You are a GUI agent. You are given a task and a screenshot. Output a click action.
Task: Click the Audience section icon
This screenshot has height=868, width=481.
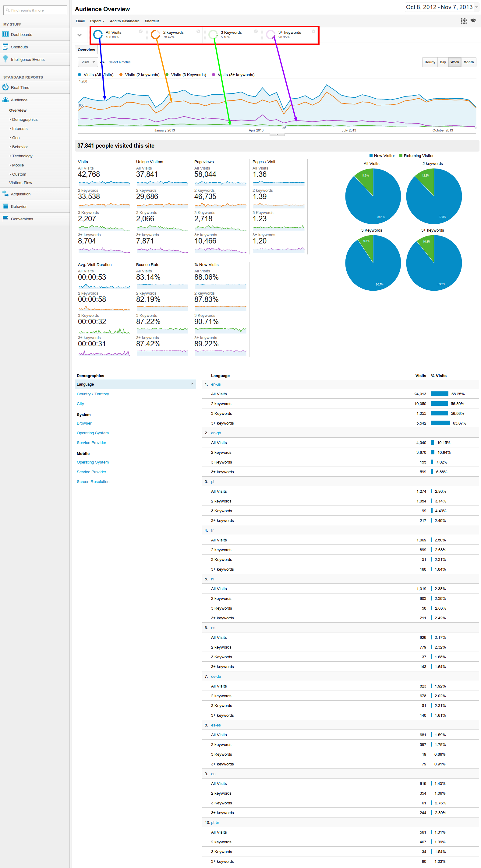[x=5, y=100]
